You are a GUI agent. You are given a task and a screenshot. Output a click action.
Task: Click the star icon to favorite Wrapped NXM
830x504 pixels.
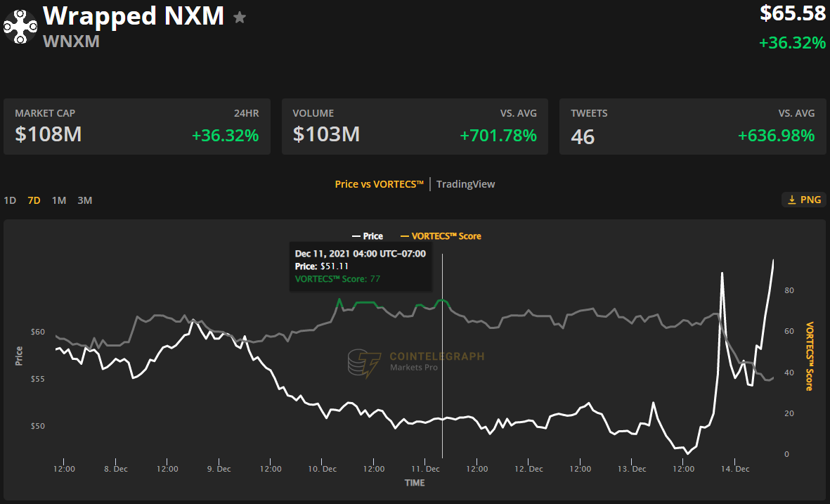pyautogui.click(x=240, y=18)
